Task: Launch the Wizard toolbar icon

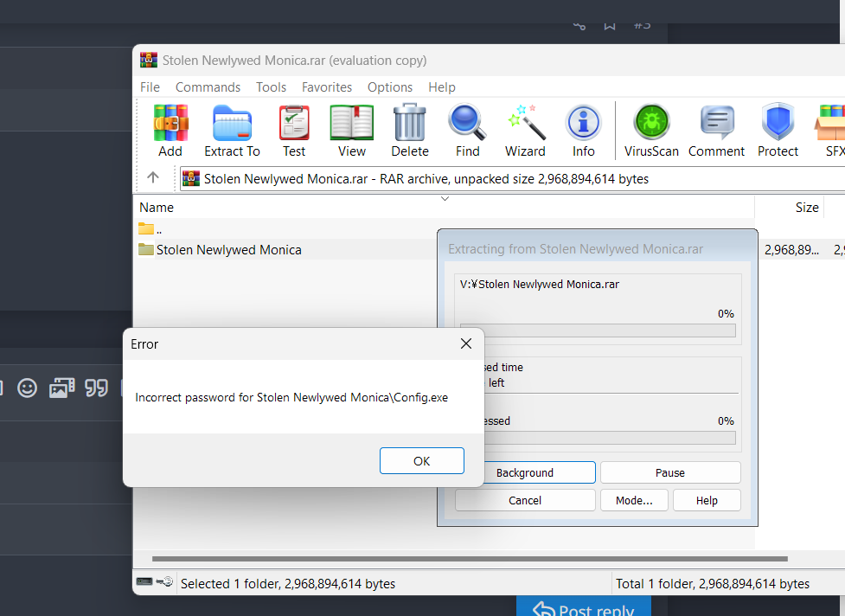Action: click(x=525, y=123)
